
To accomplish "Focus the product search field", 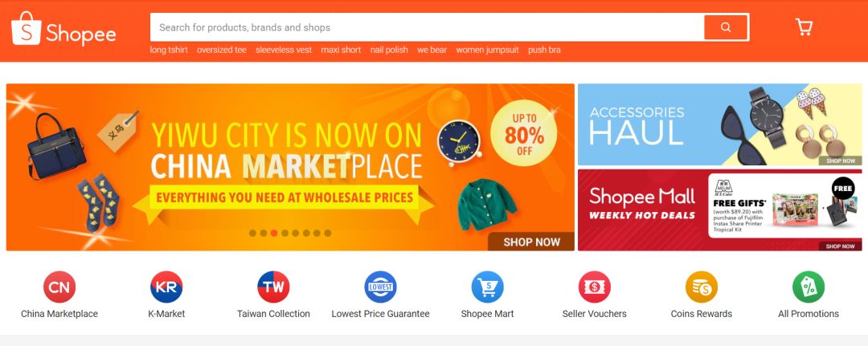I will pyautogui.click(x=426, y=27).
